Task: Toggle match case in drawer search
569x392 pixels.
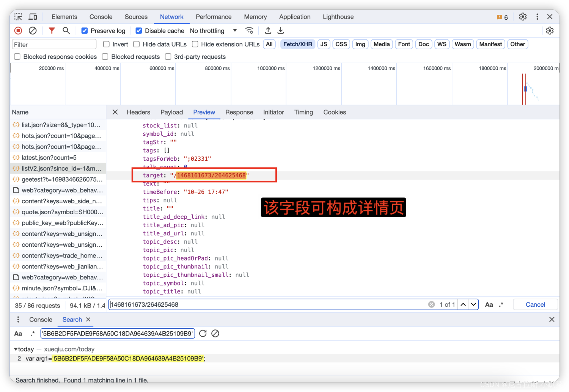Action: (18, 334)
